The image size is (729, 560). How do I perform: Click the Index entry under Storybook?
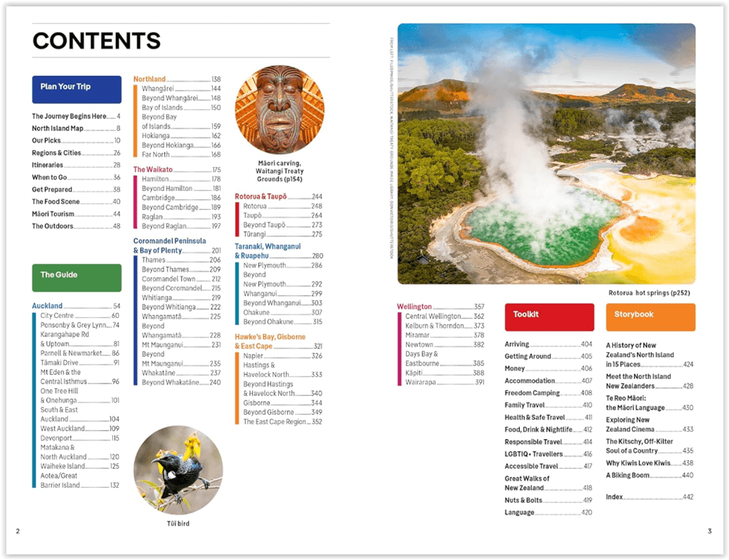coord(615,497)
